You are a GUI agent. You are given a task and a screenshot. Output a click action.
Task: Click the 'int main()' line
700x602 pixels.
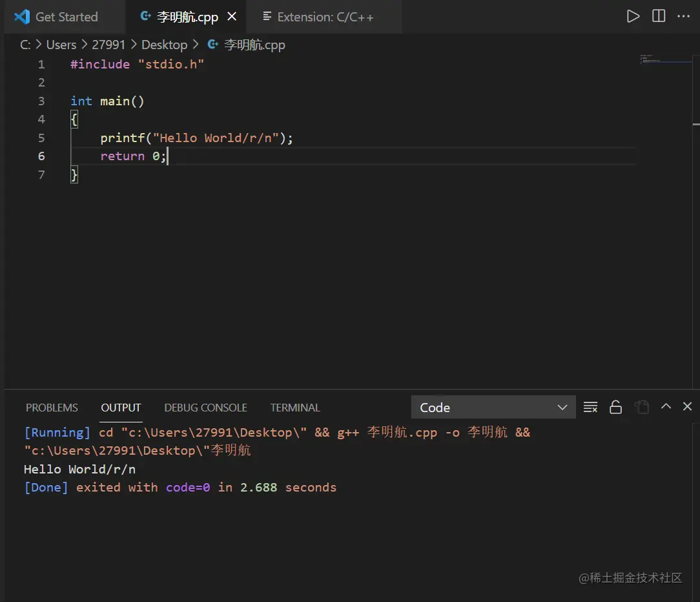point(107,101)
